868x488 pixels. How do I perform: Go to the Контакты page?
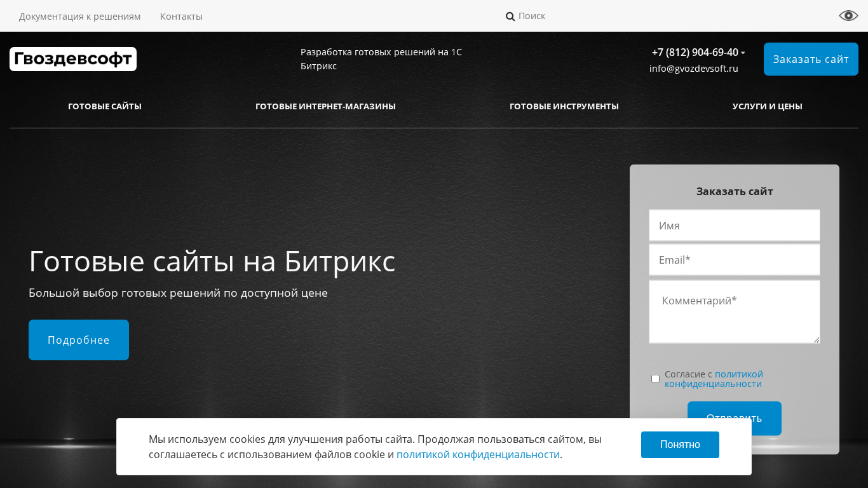tap(181, 17)
